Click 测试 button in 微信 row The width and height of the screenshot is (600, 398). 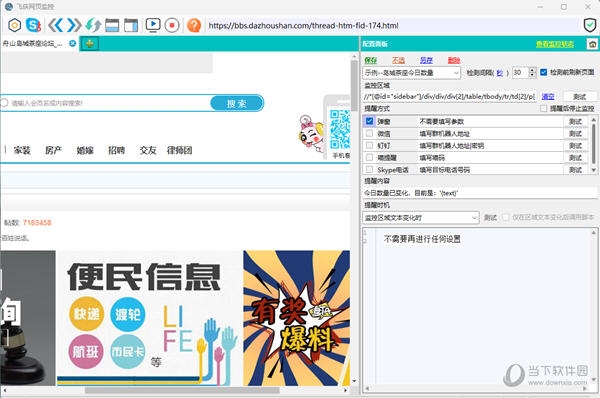tap(575, 134)
